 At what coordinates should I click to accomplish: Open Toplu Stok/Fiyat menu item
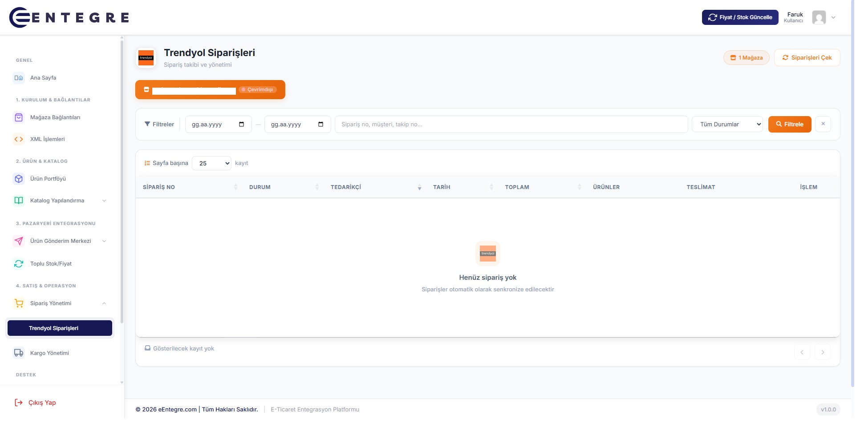[x=60, y=264]
